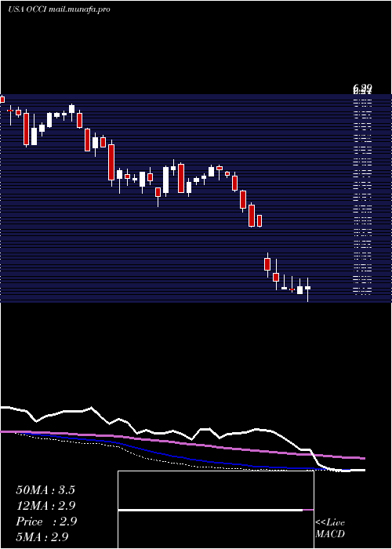This screenshot has height=549, width=392.
Task: Click the "Price : 2.9" value
Action: coord(46,522)
